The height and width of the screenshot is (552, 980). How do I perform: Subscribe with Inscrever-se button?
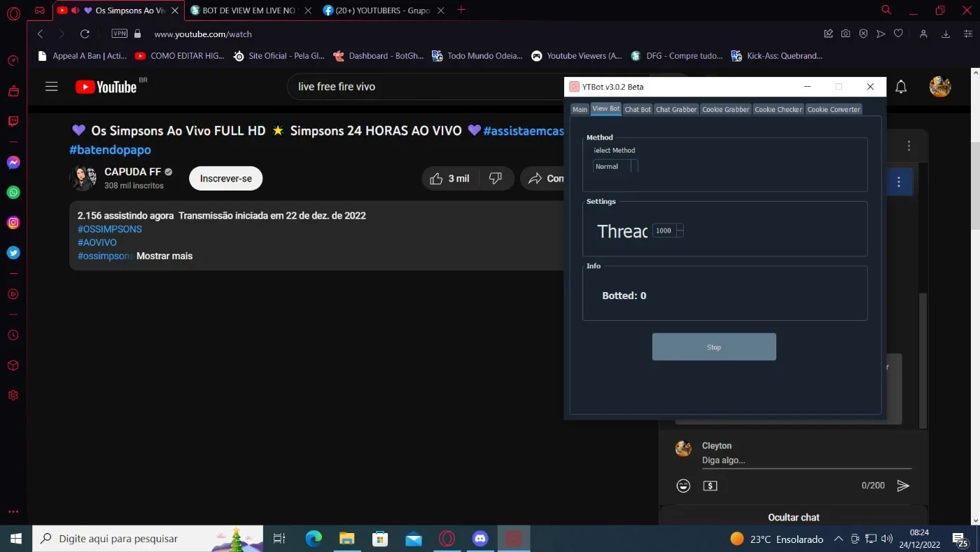pyautogui.click(x=225, y=179)
